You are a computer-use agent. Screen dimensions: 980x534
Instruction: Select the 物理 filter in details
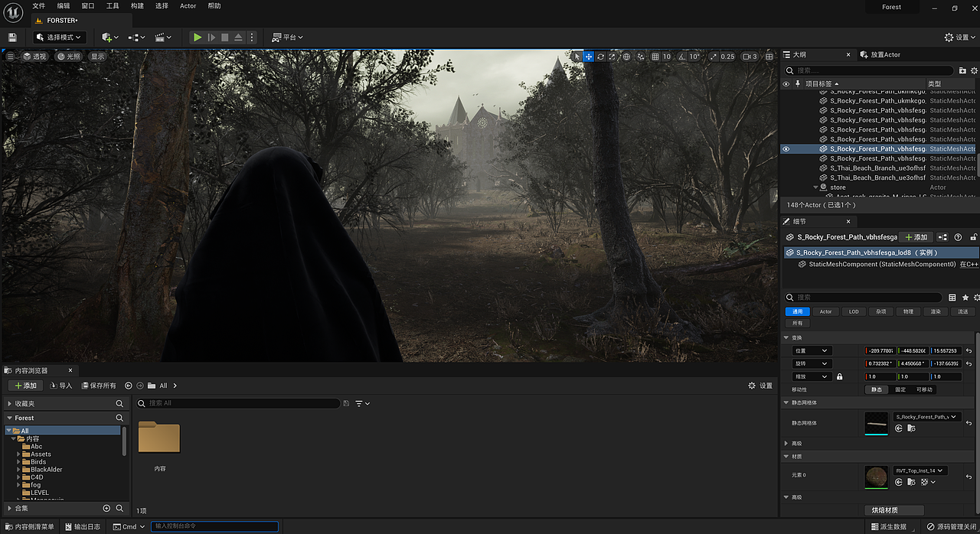(x=908, y=311)
